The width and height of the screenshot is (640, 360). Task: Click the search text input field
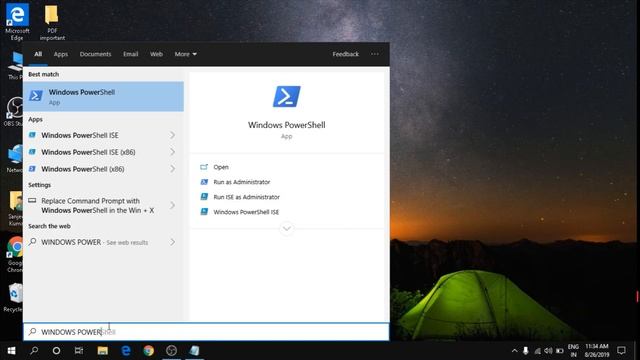pyautogui.click(x=206, y=331)
